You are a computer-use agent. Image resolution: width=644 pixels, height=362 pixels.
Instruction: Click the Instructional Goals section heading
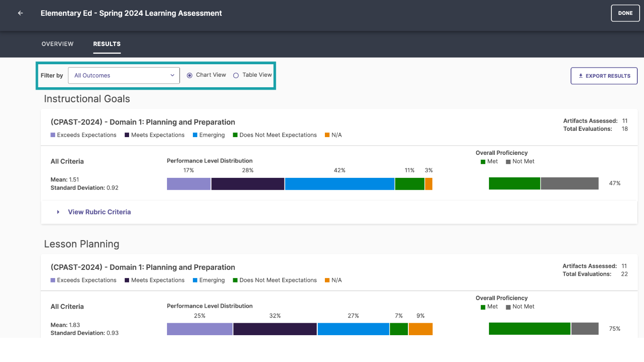87,99
